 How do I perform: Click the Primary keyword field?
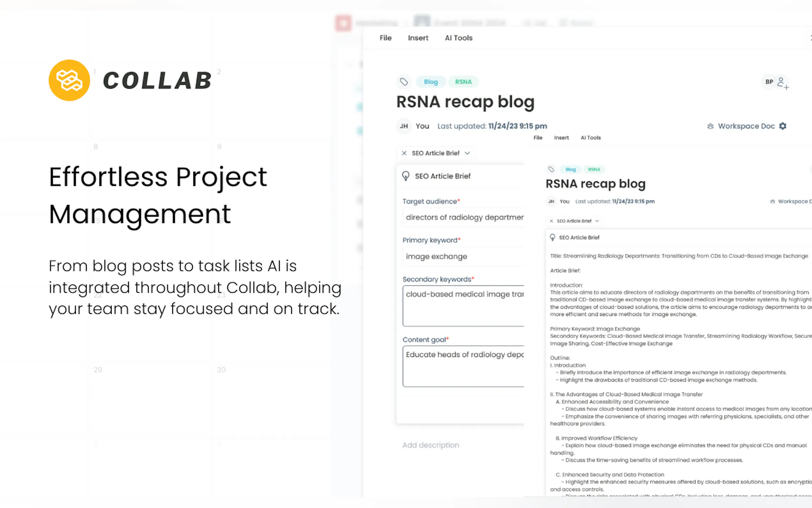[463, 256]
